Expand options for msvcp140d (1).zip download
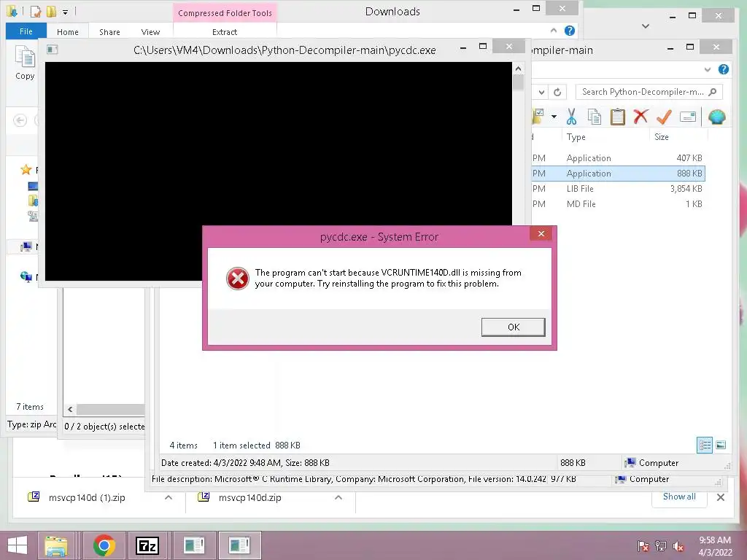 [169, 497]
